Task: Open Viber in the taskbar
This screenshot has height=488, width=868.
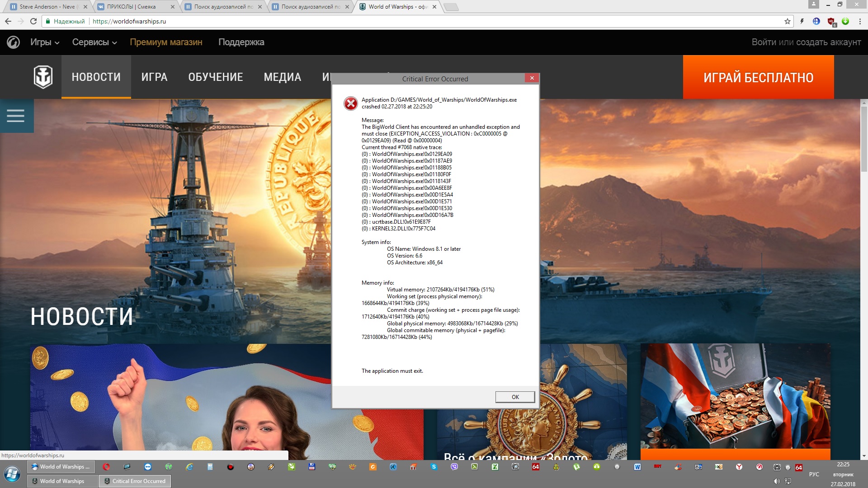Action: coord(454,467)
